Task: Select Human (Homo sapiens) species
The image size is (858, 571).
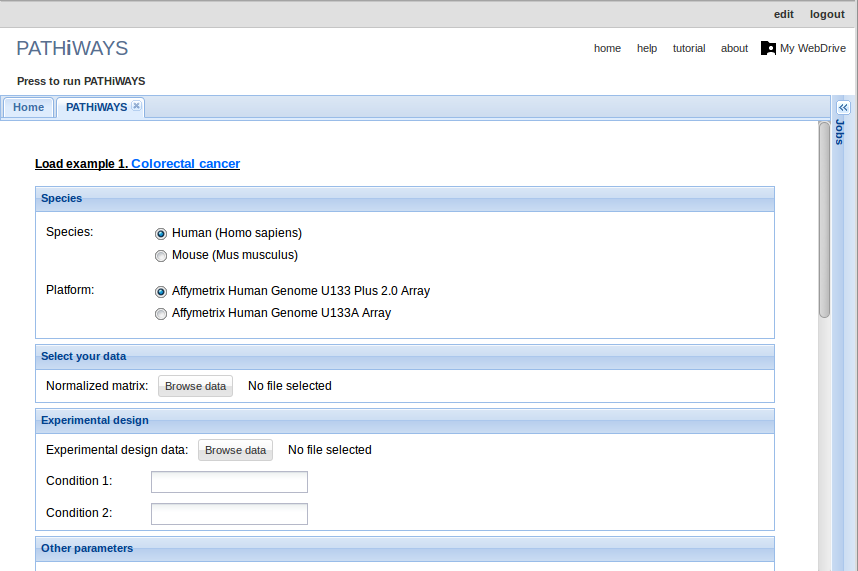Action: pos(161,233)
